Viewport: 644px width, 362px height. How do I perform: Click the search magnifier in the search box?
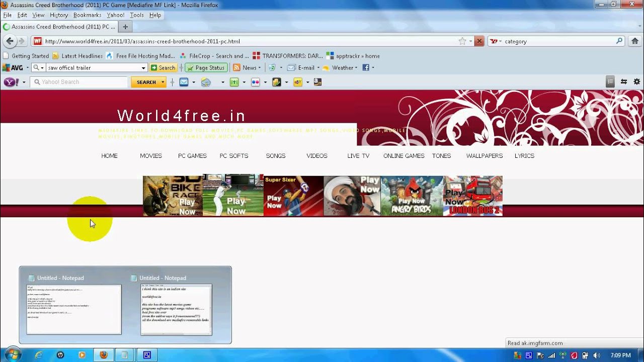tap(619, 41)
